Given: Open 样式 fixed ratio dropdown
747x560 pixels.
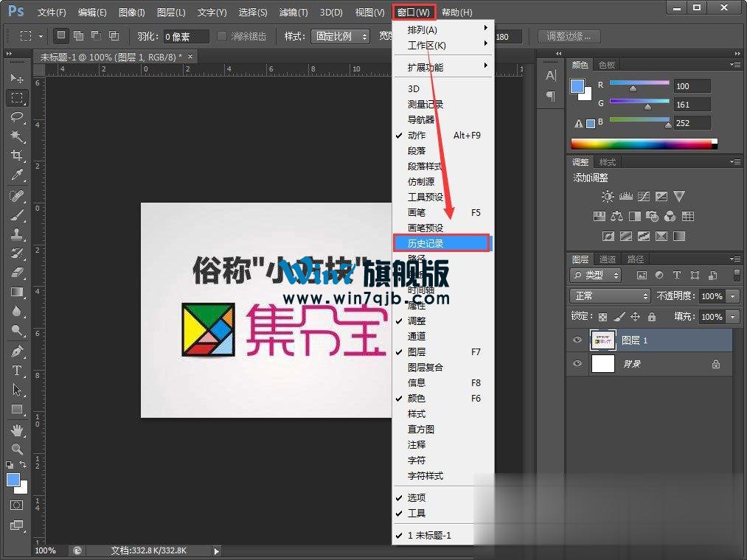Looking at the screenshot, I should [340, 36].
